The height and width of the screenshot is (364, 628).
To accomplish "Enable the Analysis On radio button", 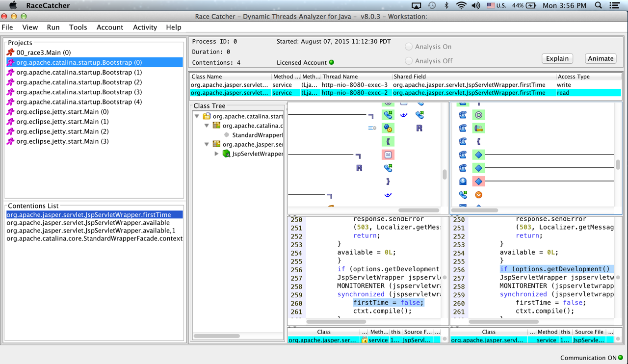I will 409,47.
